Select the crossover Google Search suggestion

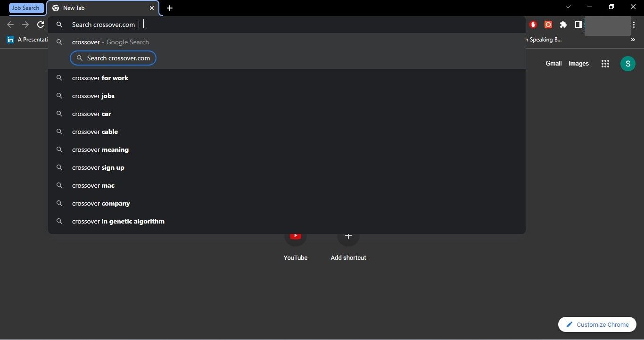click(x=287, y=42)
